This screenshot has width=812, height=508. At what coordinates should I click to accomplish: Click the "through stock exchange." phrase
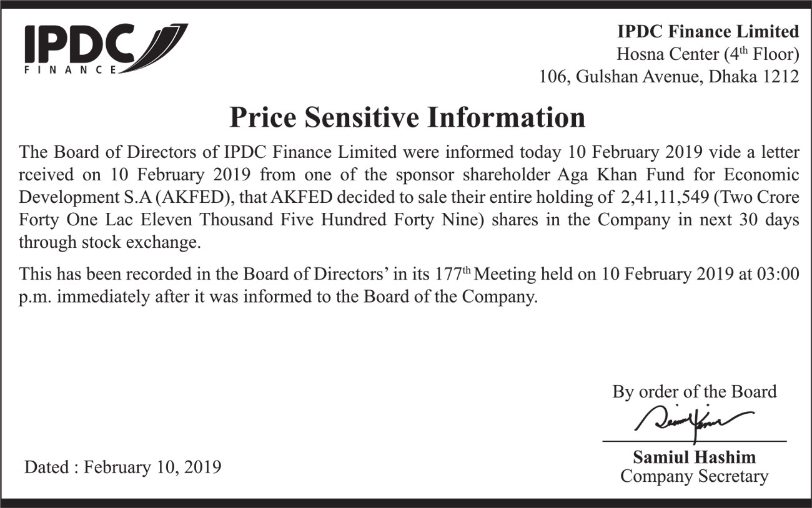coord(110,242)
